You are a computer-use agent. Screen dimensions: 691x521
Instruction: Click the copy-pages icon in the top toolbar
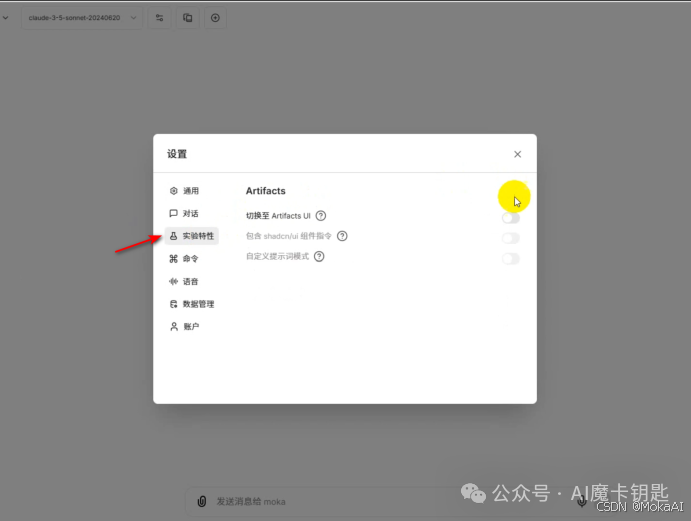coord(188,18)
